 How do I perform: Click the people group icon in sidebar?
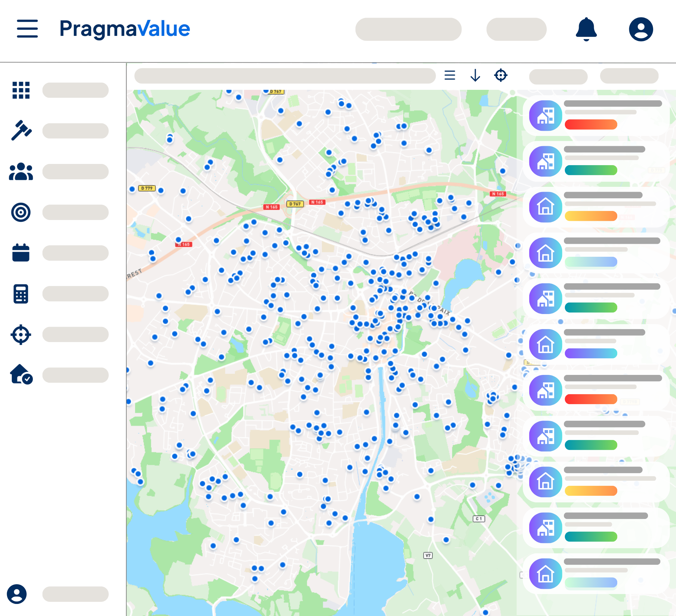21,172
